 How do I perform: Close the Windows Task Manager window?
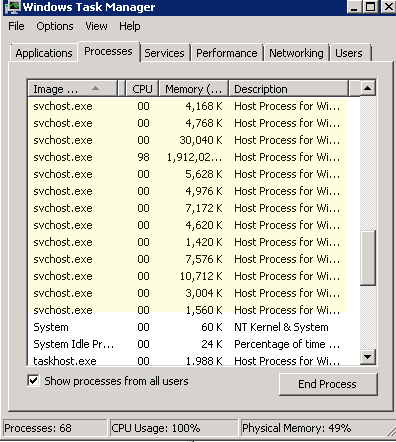[388, 7]
